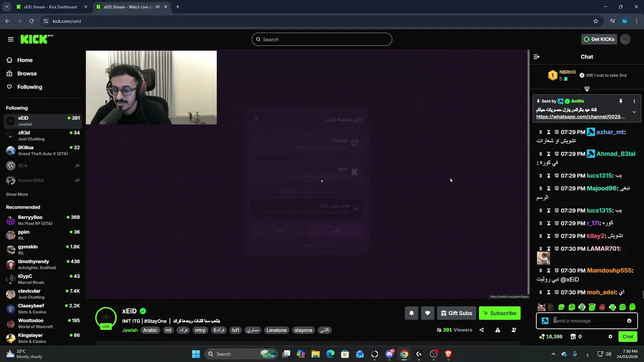
Task: Focus the Kick search field
Action: point(322,39)
